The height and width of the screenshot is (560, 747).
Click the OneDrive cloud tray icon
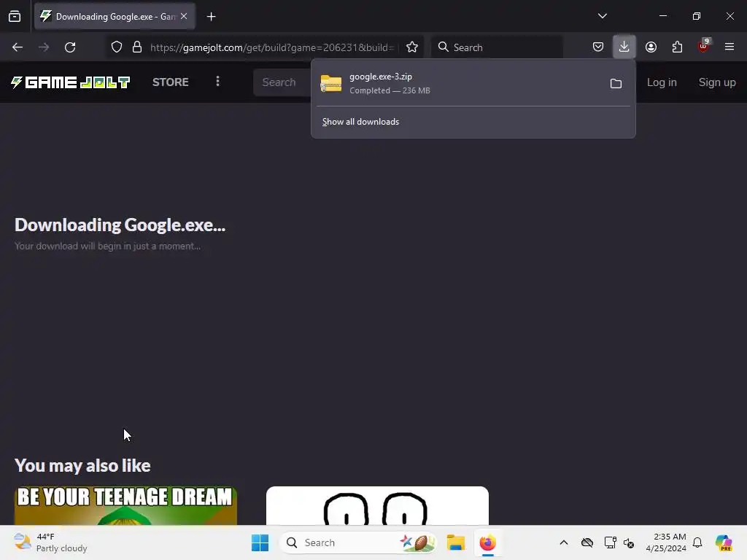[587, 542]
